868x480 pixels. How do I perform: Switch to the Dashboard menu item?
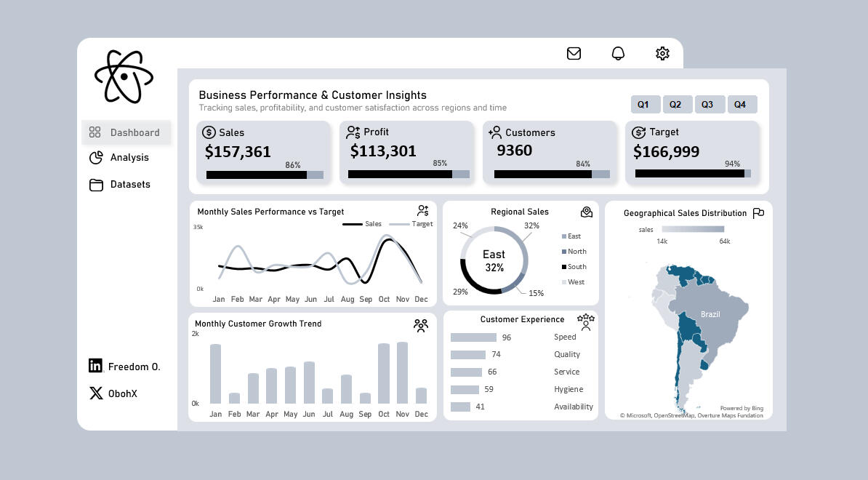click(x=126, y=132)
